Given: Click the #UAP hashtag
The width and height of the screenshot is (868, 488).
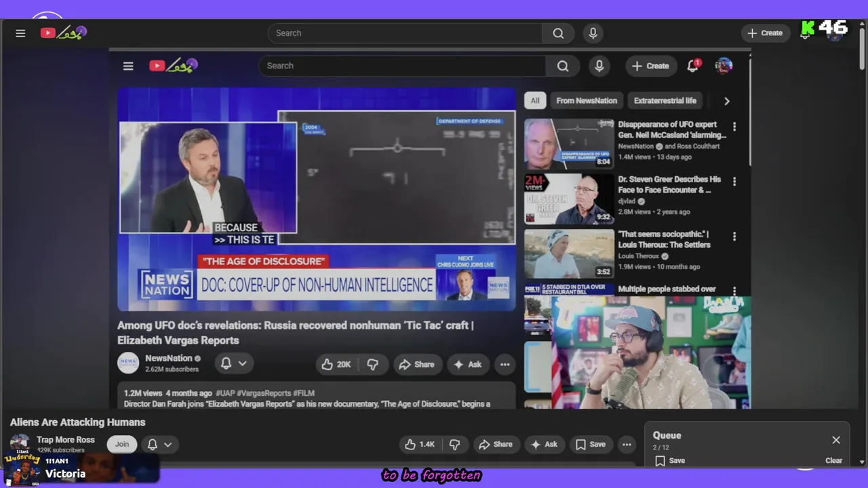Looking at the screenshot, I should (x=224, y=393).
